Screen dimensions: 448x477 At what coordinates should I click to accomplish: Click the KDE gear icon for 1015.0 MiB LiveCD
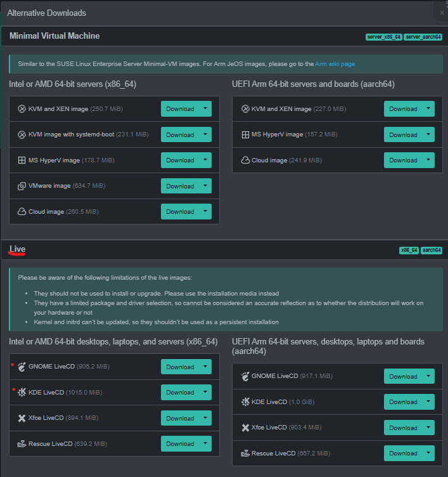coord(22,393)
